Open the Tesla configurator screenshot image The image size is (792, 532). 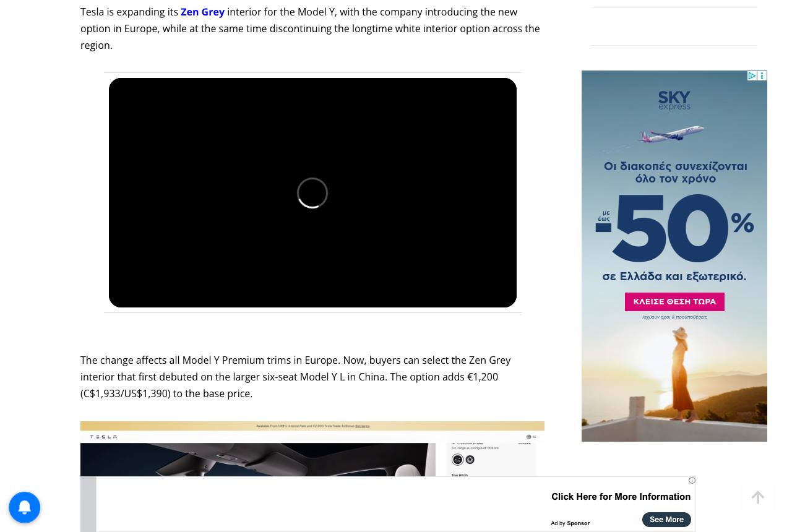[x=312, y=449]
